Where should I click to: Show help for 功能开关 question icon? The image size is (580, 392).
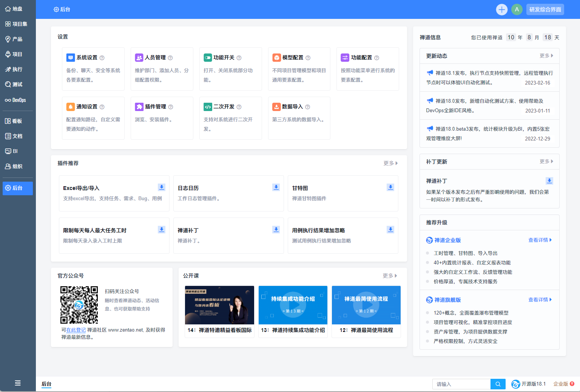click(239, 58)
